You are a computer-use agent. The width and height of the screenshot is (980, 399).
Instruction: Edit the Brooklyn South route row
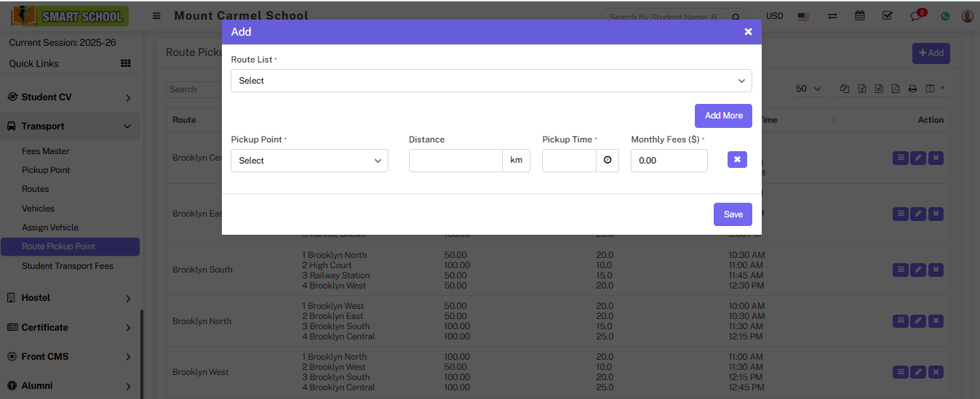(918, 270)
